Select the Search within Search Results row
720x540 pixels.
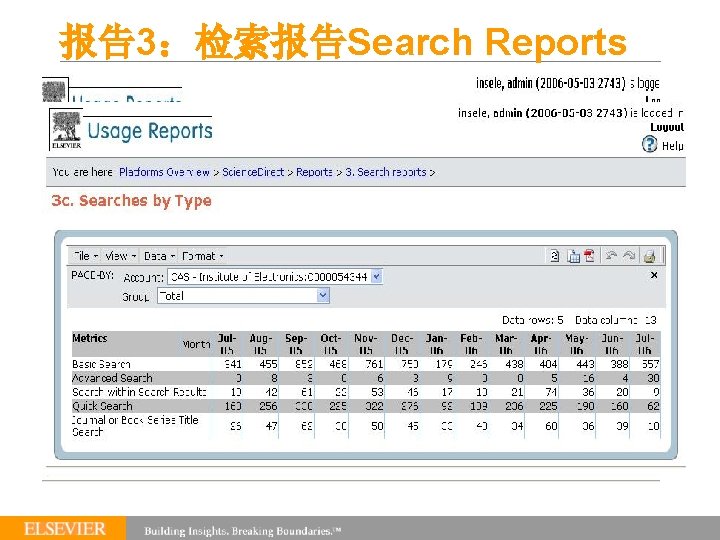(x=139, y=392)
